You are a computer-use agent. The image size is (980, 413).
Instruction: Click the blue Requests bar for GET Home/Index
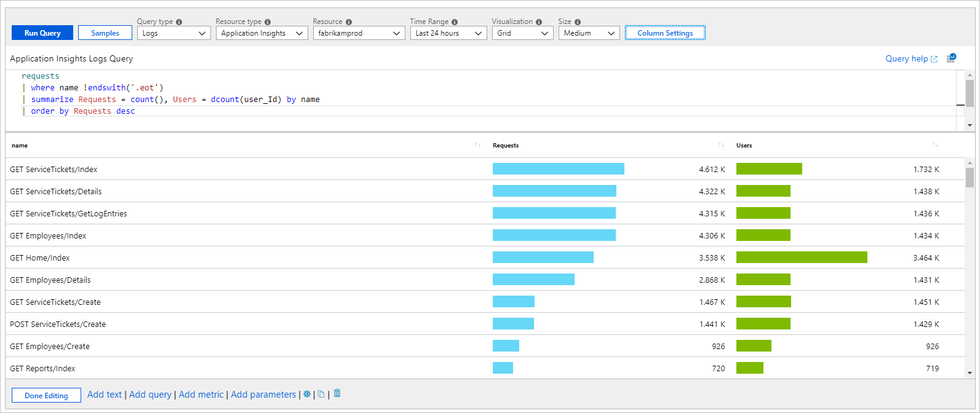543,258
